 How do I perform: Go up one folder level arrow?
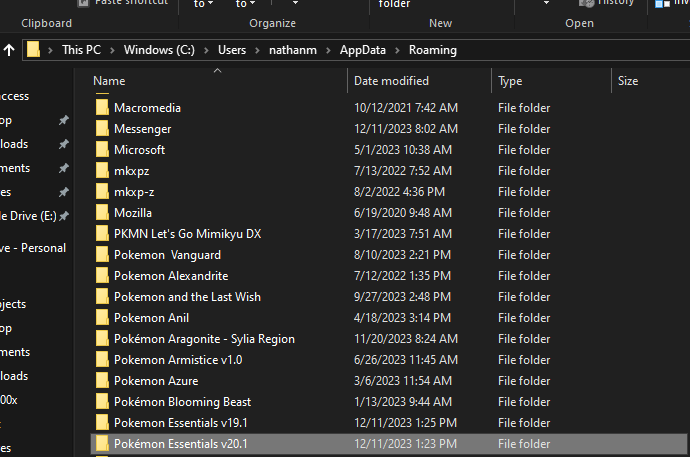(x=9, y=50)
